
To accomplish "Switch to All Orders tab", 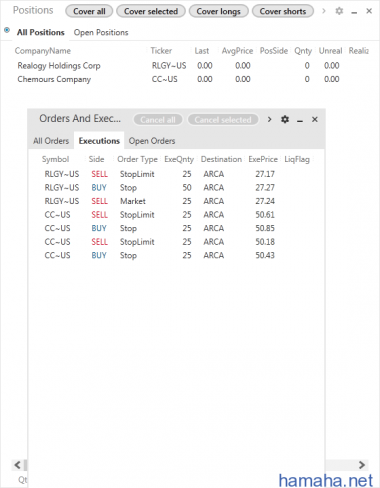I will tap(51, 141).
